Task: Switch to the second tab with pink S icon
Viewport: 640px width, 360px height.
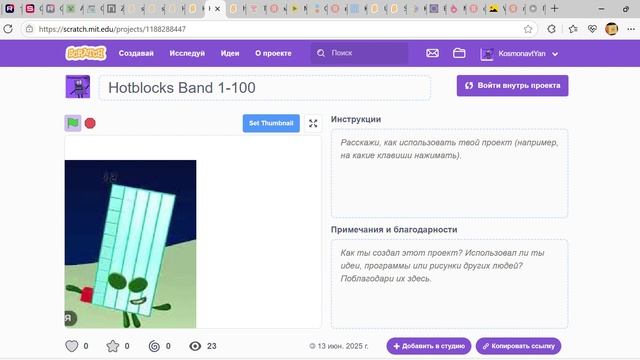Action: [x=30, y=8]
